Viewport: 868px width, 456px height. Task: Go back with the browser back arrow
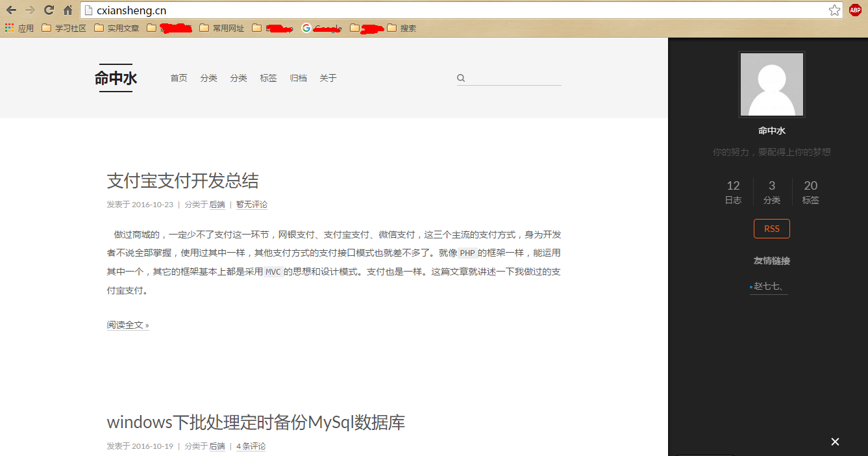click(x=11, y=10)
